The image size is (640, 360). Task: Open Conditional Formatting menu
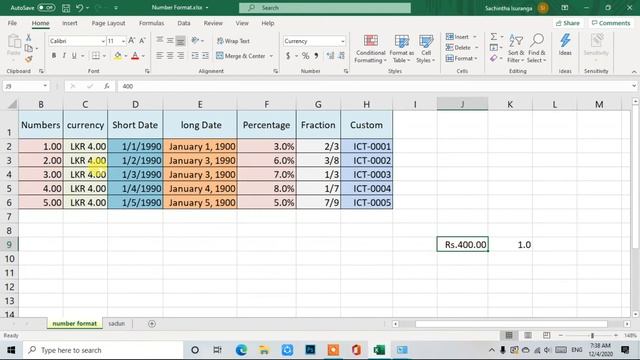370,49
